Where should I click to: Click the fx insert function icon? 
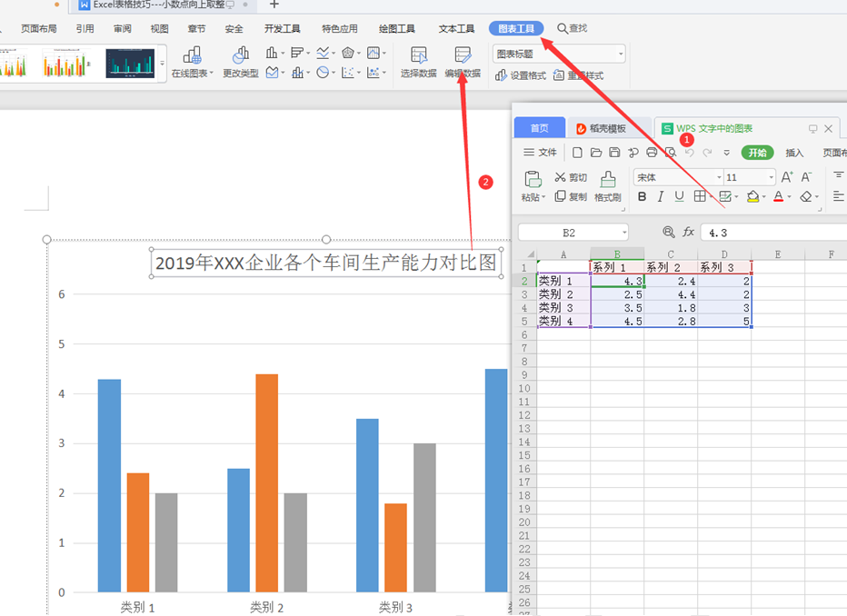[689, 233]
